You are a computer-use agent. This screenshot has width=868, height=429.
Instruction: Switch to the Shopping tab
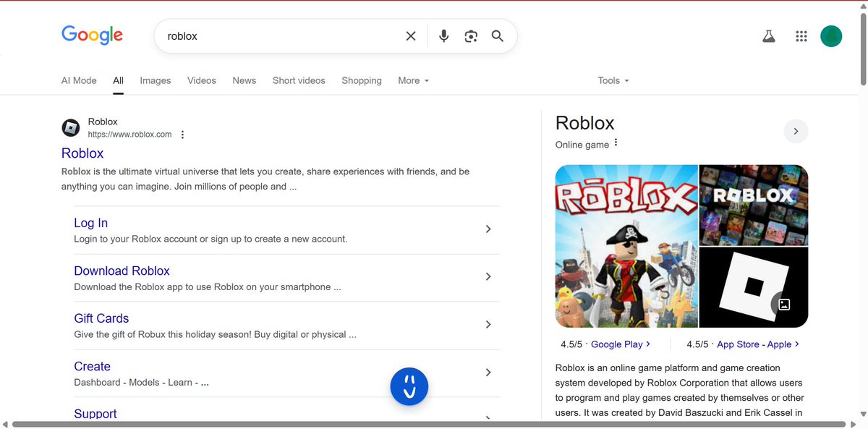(362, 80)
